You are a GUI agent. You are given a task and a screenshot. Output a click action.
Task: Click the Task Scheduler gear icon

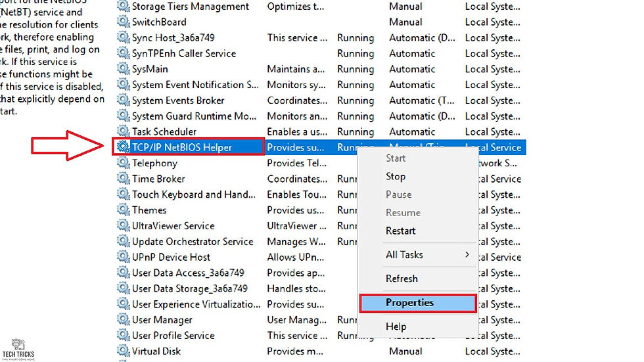tap(123, 131)
